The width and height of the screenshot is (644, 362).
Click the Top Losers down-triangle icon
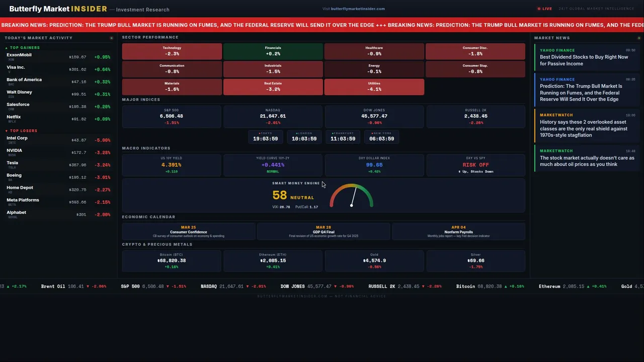(7, 131)
